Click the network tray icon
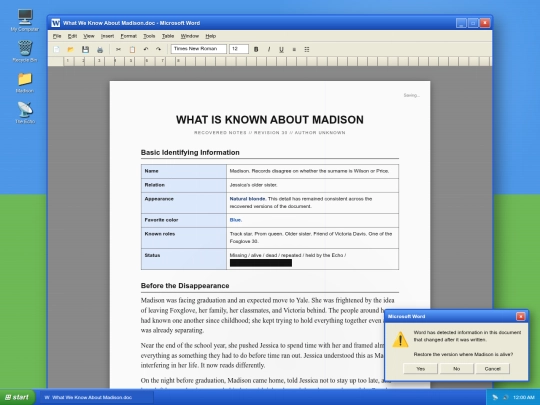 click(x=495, y=397)
